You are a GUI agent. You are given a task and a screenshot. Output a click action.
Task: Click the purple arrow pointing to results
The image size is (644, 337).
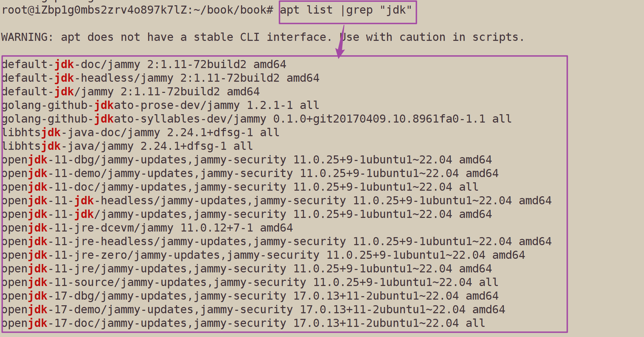click(340, 41)
